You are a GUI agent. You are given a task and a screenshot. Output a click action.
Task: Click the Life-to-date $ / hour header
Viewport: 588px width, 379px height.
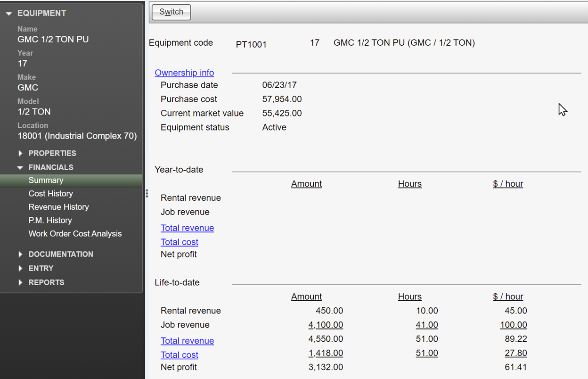508,297
